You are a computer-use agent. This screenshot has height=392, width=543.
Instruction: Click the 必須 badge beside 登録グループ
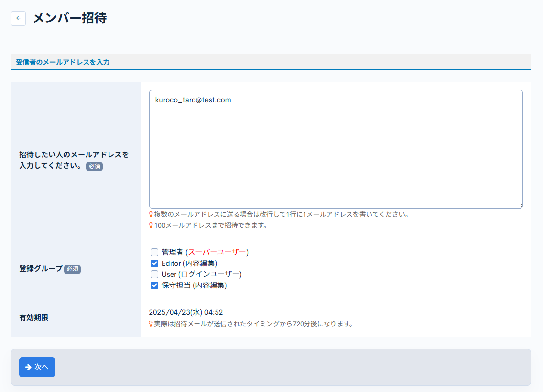pos(72,269)
